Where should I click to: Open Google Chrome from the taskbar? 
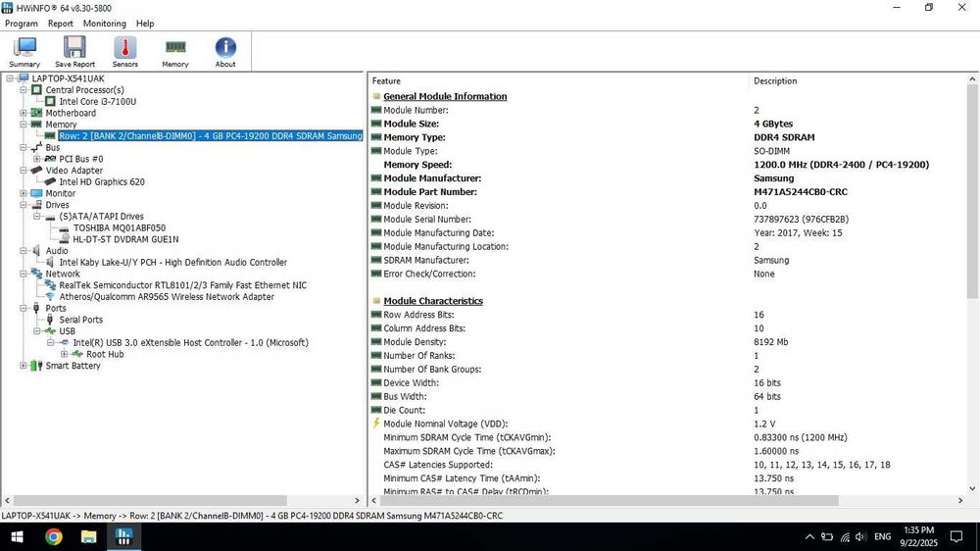[53, 536]
